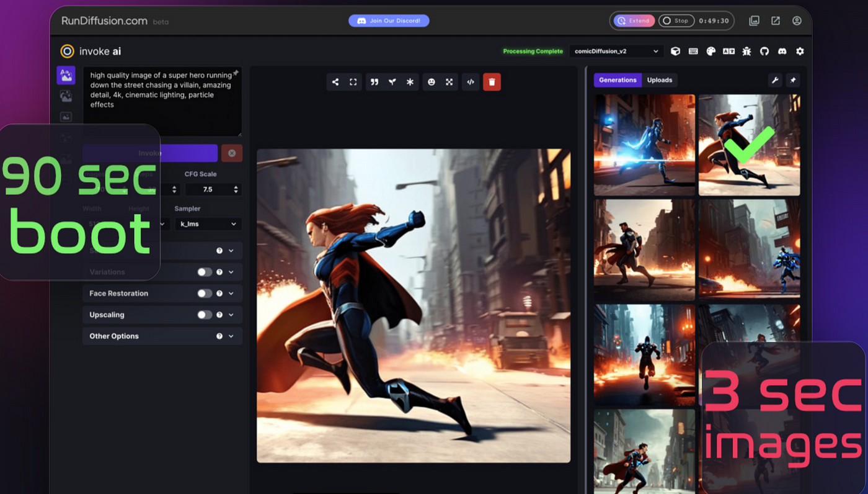Image resolution: width=868 pixels, height=494 pixels.
Task: Click the Join Our Discord button
Action: (x=389, y=20)
